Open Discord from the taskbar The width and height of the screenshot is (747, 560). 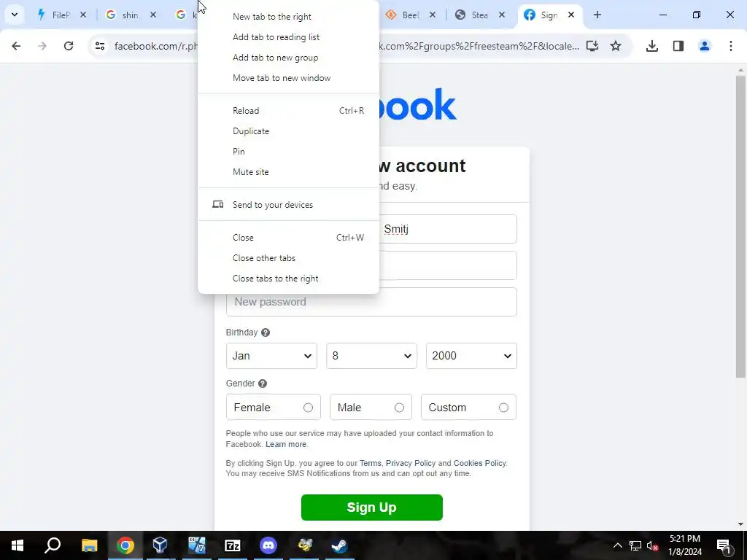268,545
